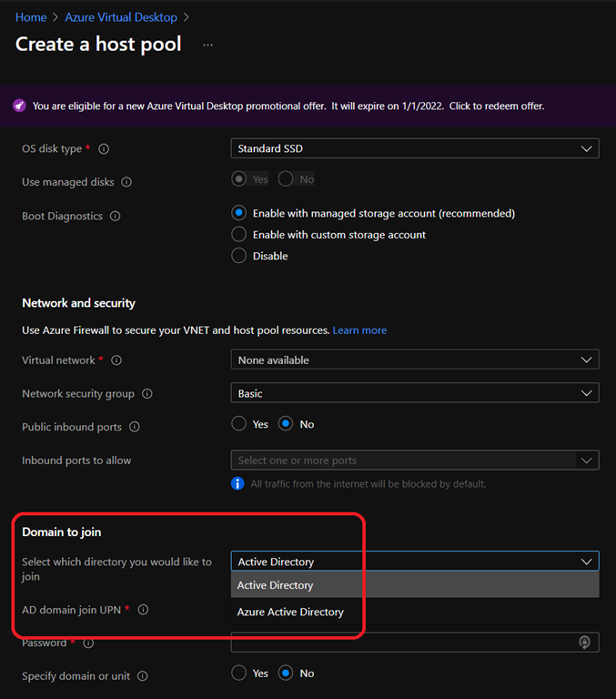
Task: Open the Learn more link
Action: pyautogui.click(x=359, y=330)
